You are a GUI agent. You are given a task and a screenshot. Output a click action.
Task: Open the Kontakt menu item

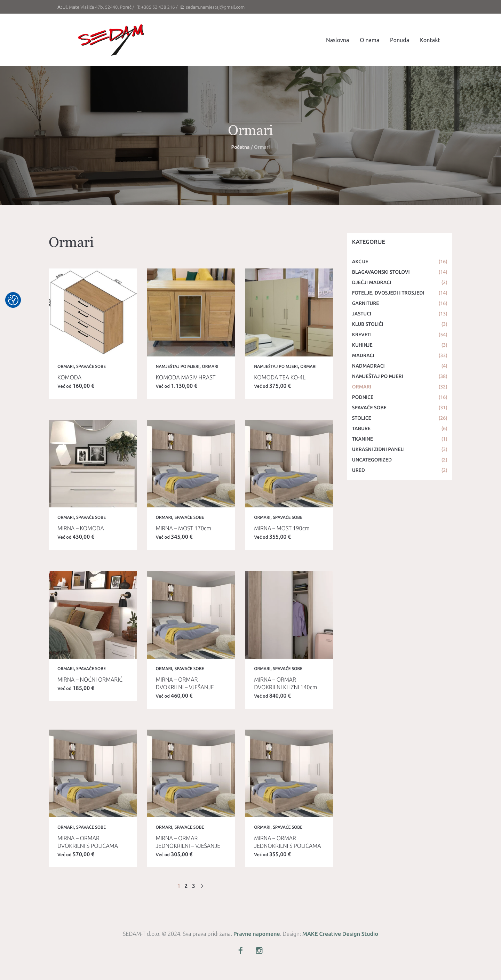click(x=430, y=40)
